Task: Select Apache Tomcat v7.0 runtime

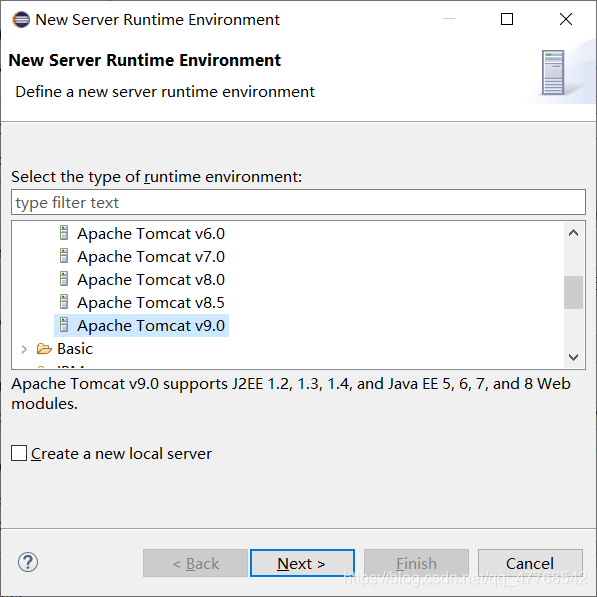Action: click(x=151, y=257)
